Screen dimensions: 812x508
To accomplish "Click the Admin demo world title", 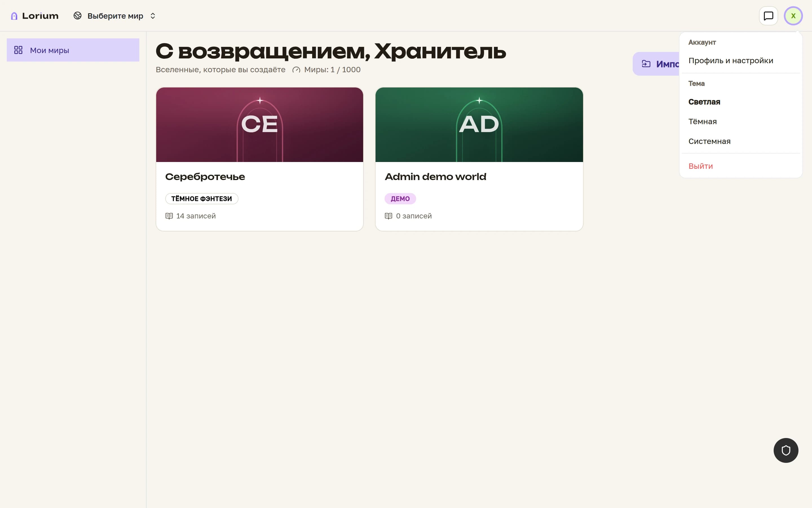I will [435, 177].
